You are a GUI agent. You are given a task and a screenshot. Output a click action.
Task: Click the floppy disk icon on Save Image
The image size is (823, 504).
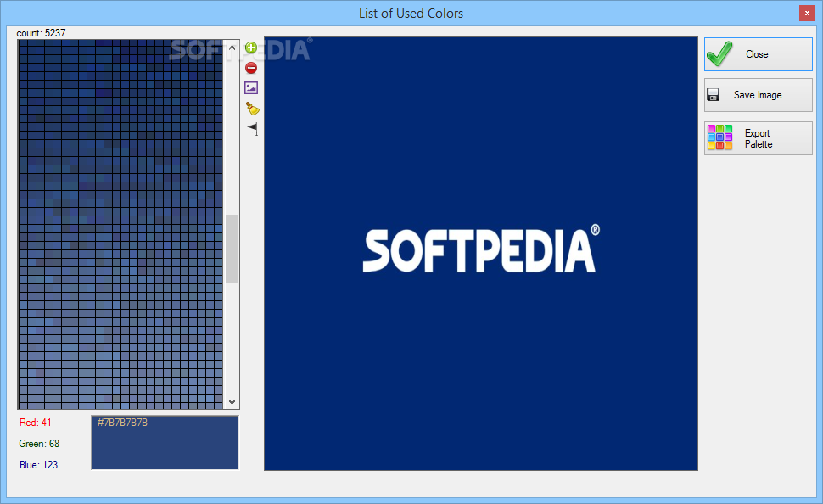[x=713, y=94]
